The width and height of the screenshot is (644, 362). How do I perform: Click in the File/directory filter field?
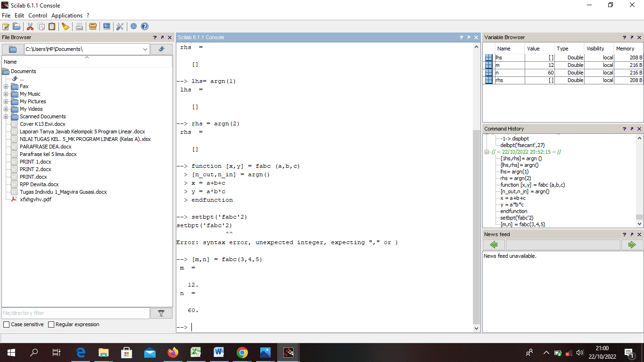tap(76, 313)
